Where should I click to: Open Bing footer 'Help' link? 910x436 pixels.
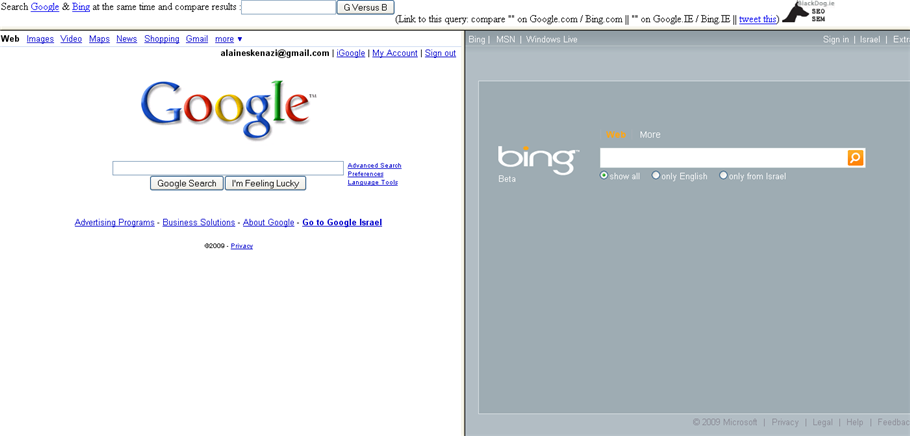(855, 422)
